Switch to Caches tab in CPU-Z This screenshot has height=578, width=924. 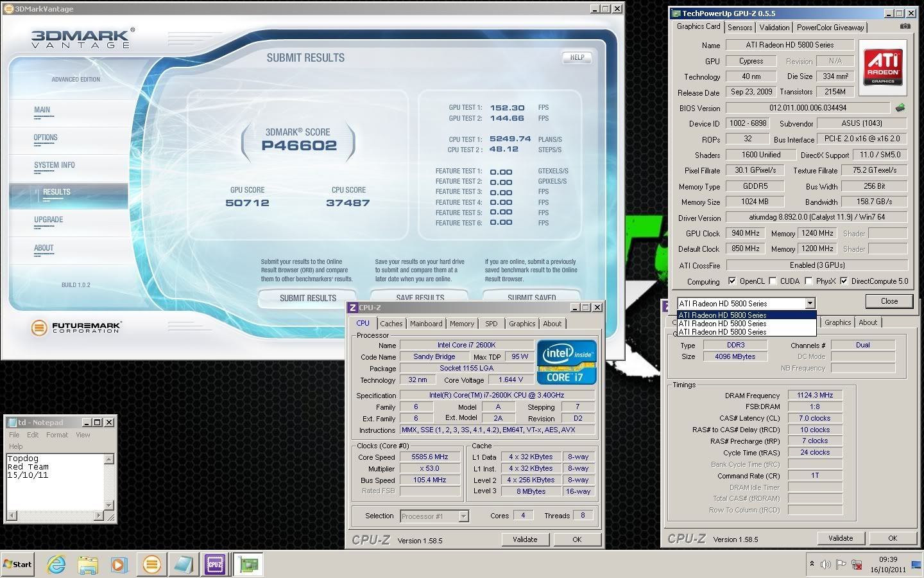pos(391,324)
